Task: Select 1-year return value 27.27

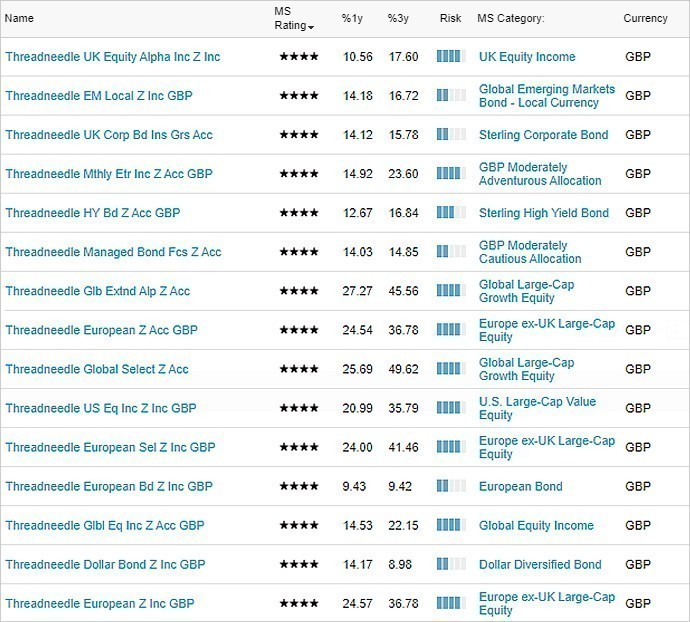Action: point(357,291)
